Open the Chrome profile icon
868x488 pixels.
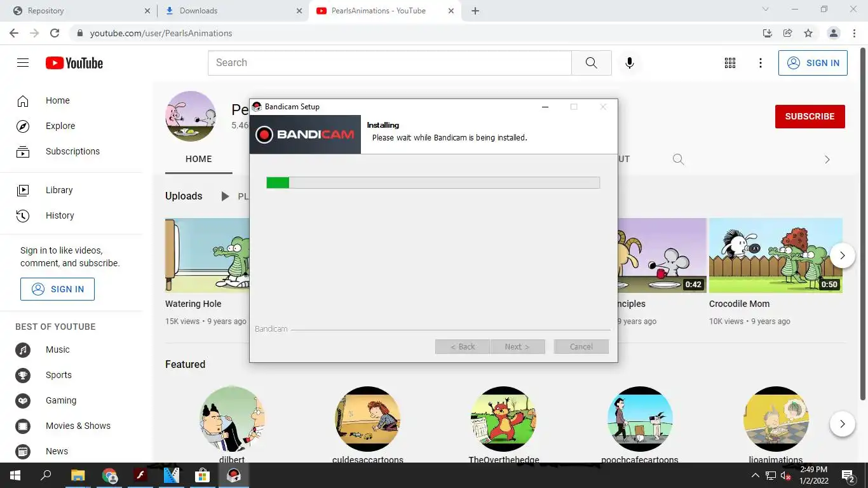834,33
